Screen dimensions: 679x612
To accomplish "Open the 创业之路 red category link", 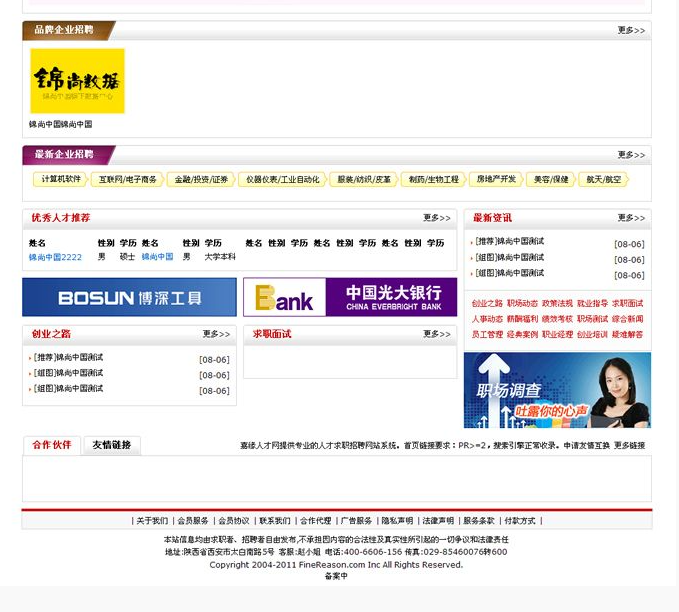I will (487, 304).
